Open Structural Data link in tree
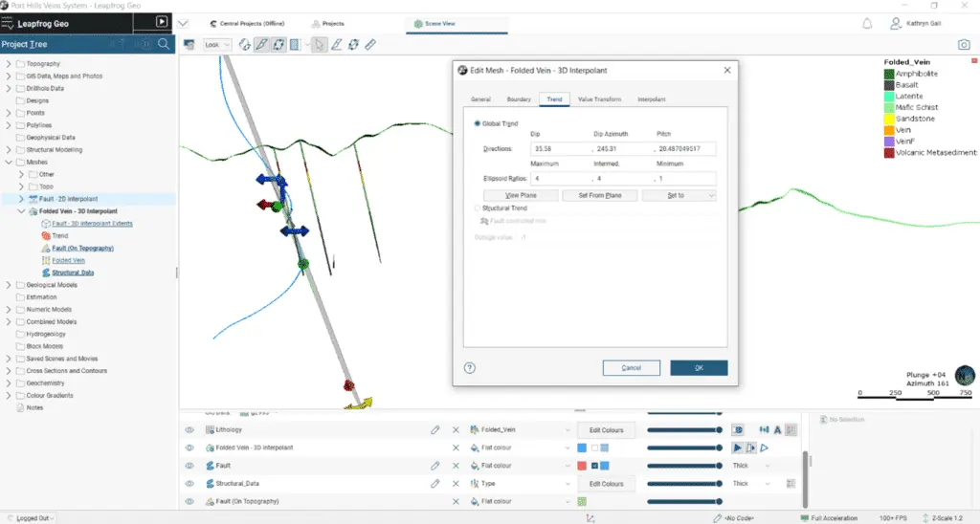Viewport: 980px width, 524px height. click(73, 273)
